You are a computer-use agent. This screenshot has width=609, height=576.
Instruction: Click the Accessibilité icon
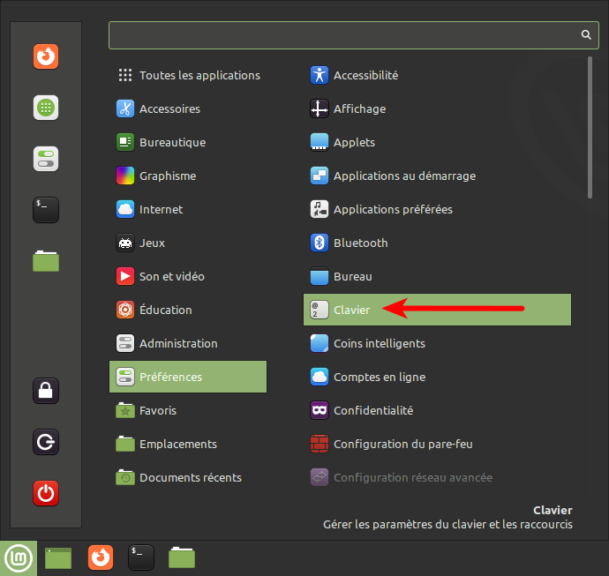pyautogui.click(x=319, y=75)
